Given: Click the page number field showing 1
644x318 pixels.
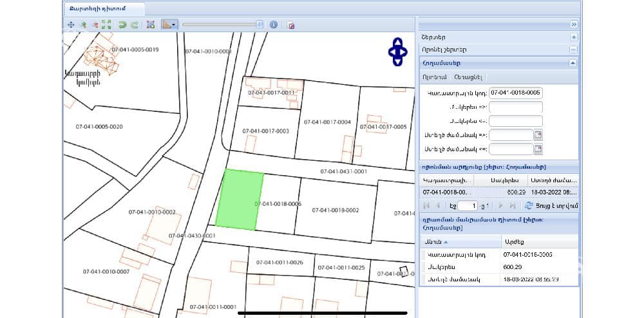Looking at the screenshot, I should pos(468,205).
